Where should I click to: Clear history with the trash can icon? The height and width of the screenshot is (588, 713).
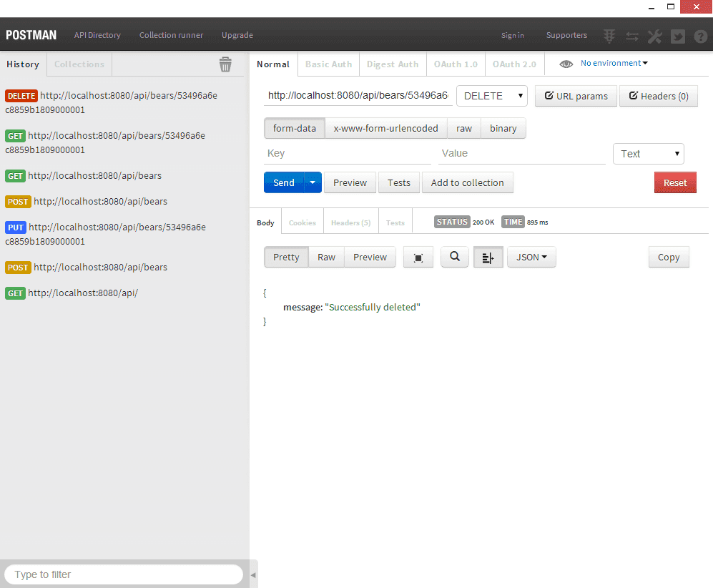(225, 64)
